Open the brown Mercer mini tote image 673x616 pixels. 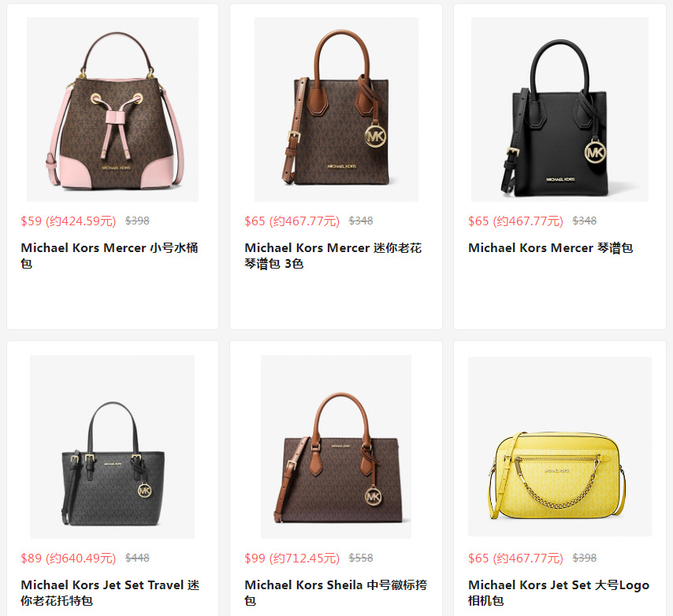click(x=336, y=109)
